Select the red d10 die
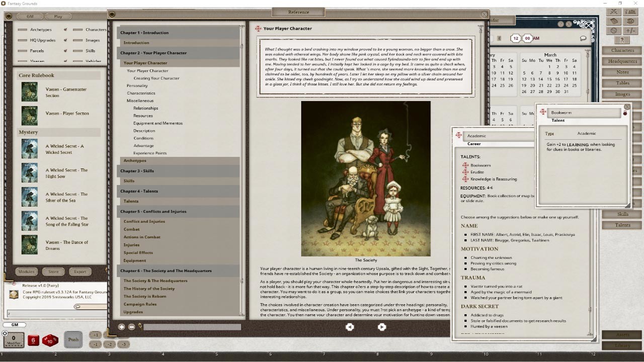Screen dimensions: 644x362 click(x=49, y=341)
